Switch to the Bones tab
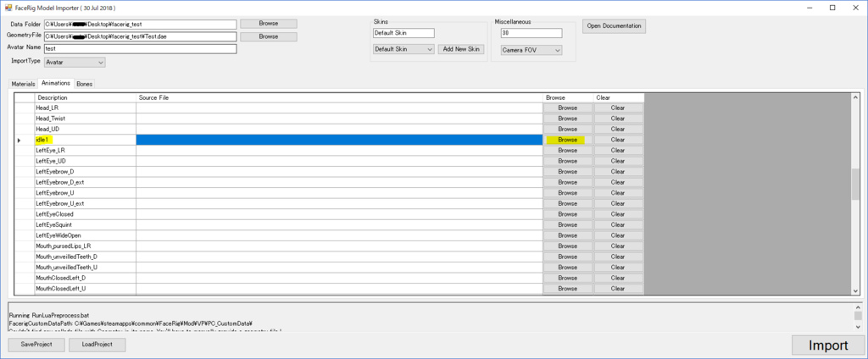Viewport: 868px width, 359px height. point(85,84)
